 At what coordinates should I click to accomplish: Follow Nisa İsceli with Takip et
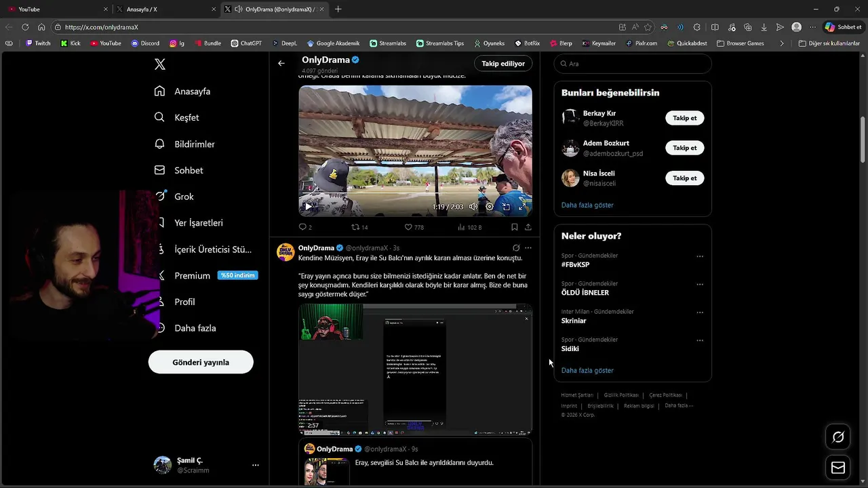click(684, 178)
